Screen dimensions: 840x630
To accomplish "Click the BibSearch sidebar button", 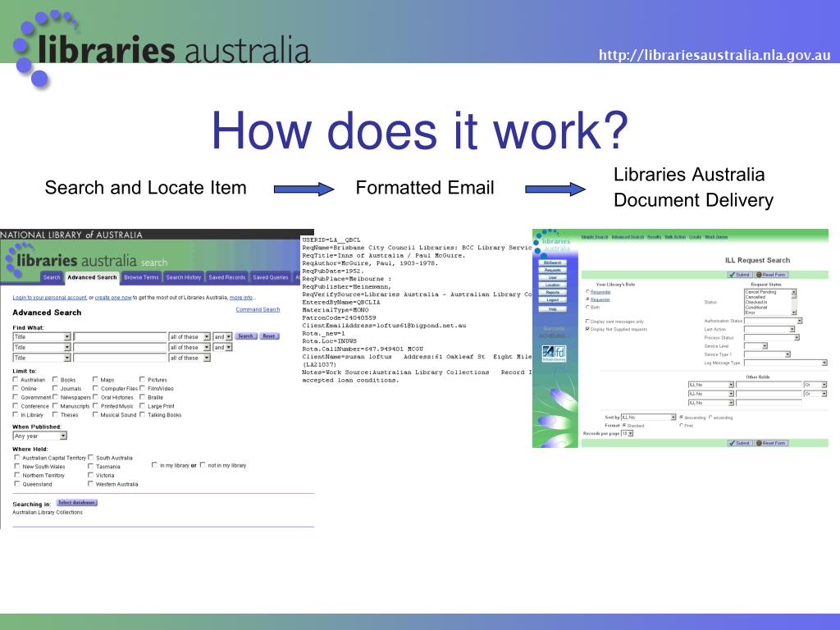I will click(552, 263).
